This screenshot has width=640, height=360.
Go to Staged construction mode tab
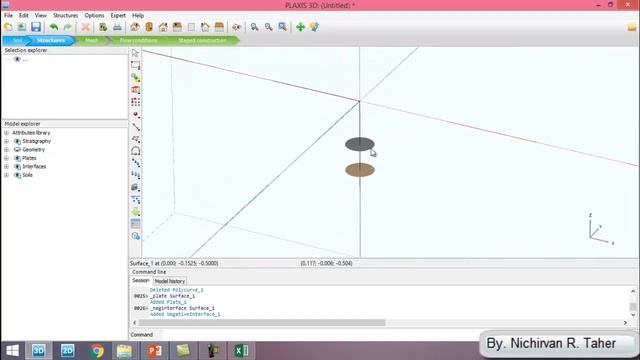(x=202, y=40)
